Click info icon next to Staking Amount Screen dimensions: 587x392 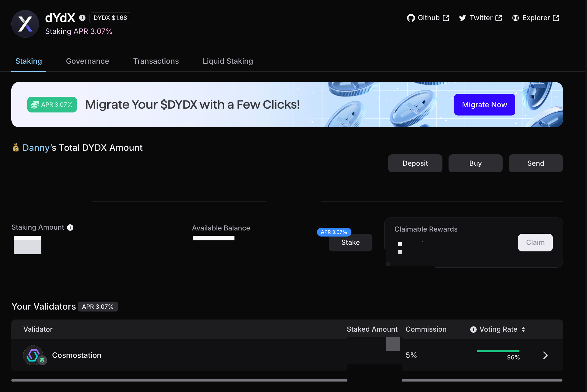pyautogui.click(x=70, y=227)
